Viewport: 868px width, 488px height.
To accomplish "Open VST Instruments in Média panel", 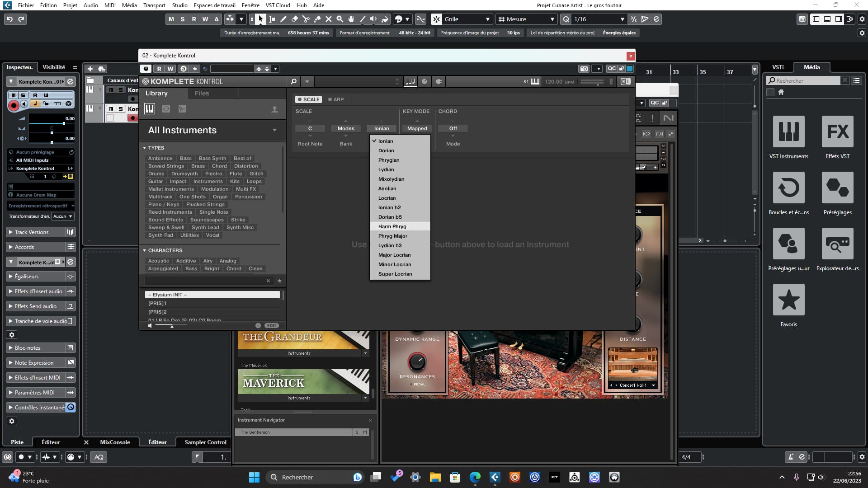I will pos(789,131).
